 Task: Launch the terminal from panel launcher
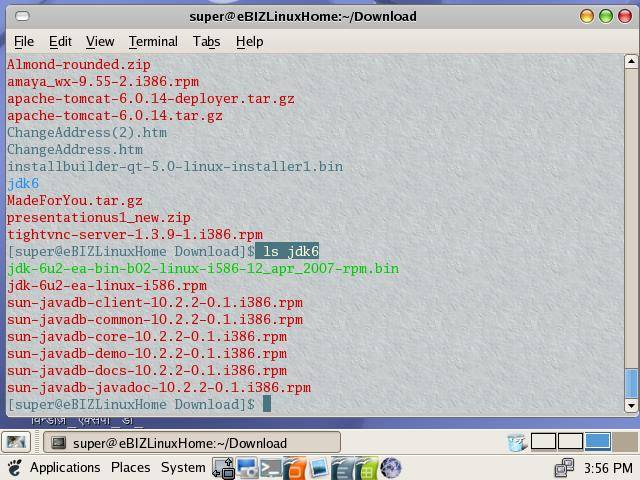coord(270,467)
